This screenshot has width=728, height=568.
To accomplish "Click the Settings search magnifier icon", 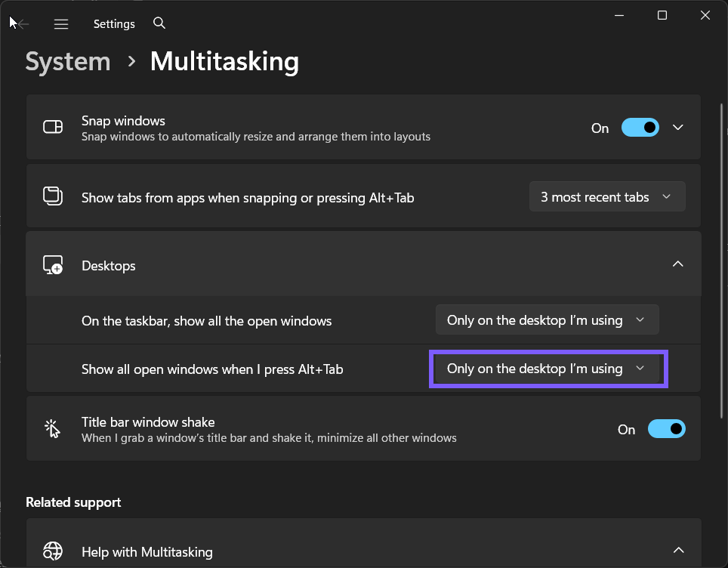I will pyautogui.click(x=159, y=23).
